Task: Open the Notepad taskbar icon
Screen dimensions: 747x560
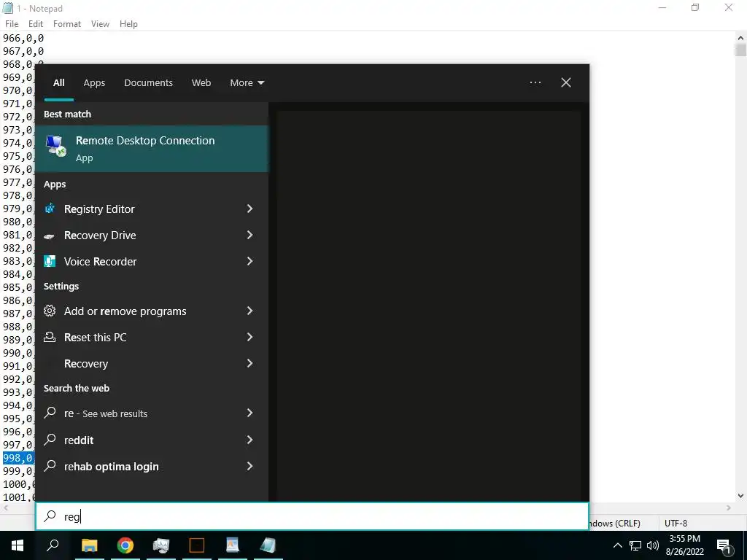Action: pos(268,545)
